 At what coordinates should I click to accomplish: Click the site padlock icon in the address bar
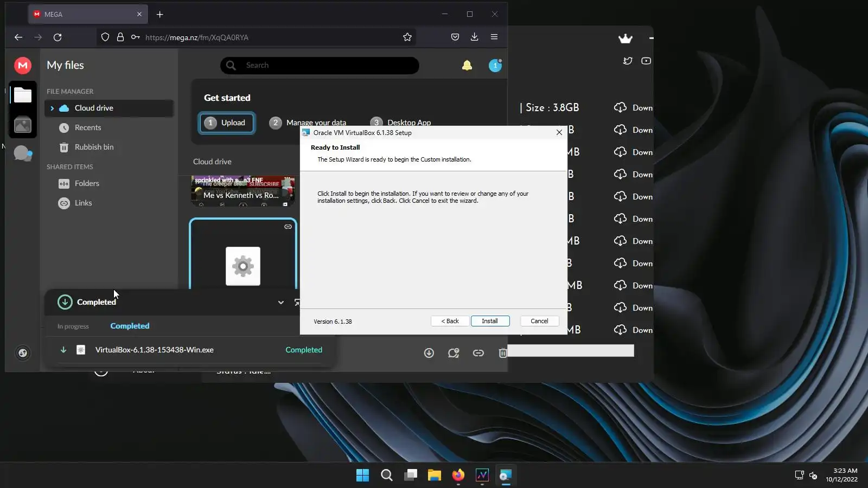(120, 37)
